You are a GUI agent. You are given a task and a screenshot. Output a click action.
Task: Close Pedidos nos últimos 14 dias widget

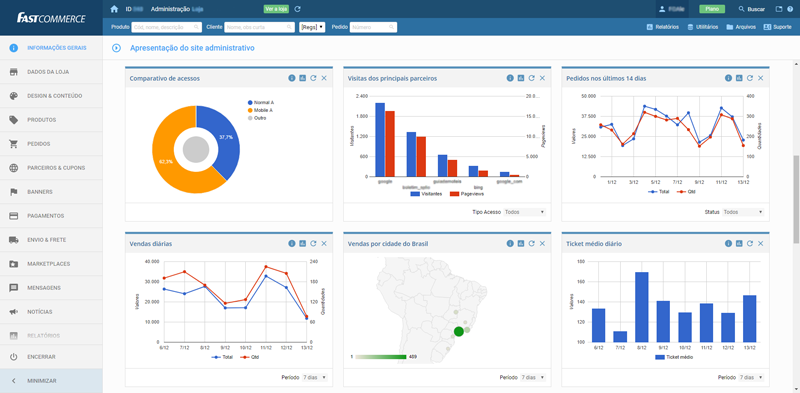[x=761, y=78]
